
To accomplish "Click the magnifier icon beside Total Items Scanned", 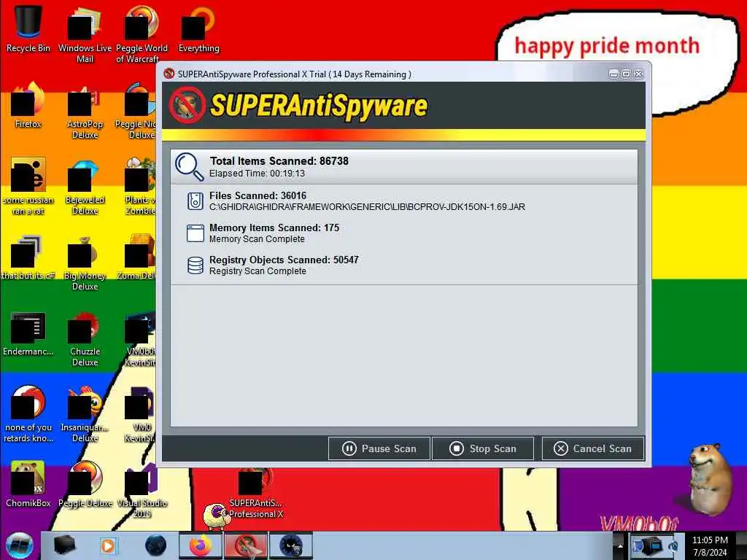I will [x=189, y=167].
